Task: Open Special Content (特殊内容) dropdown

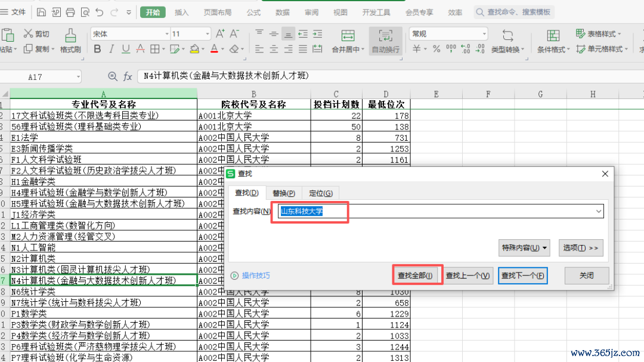Action: click(524, 247)
